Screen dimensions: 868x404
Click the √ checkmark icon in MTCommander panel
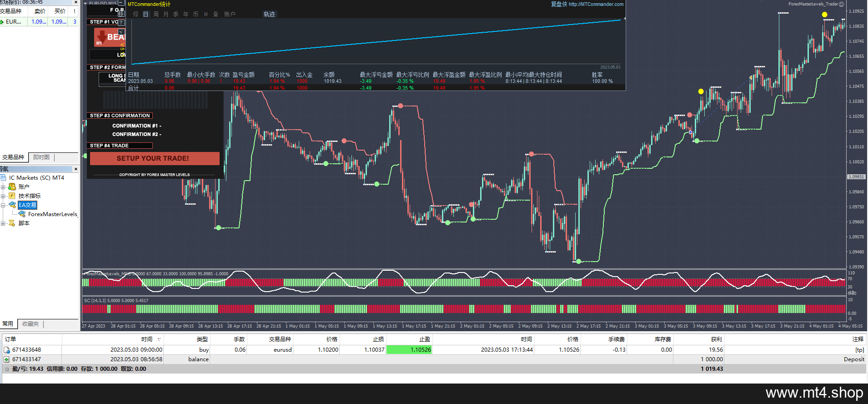pos(121,32)
